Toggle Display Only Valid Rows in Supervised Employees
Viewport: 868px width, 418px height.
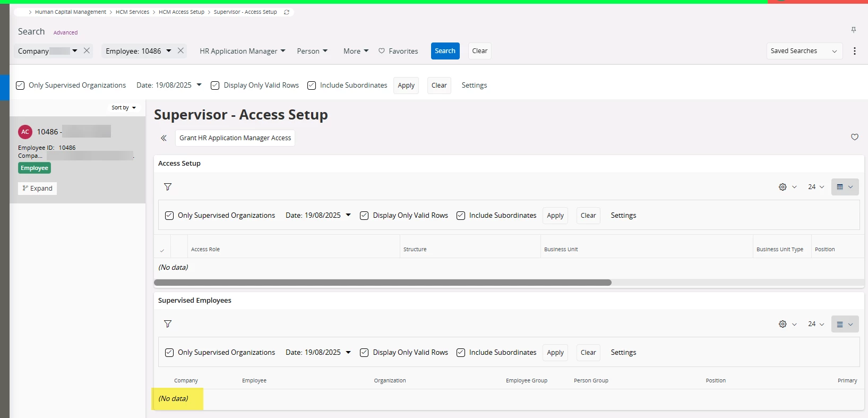(x=364, y=353)
